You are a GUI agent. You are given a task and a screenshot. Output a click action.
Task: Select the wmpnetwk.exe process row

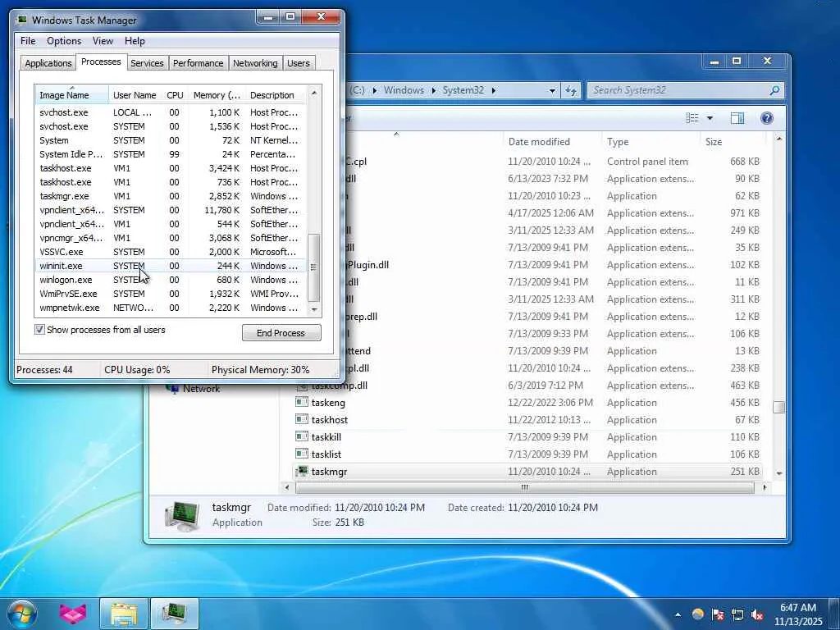pos(171,308)
